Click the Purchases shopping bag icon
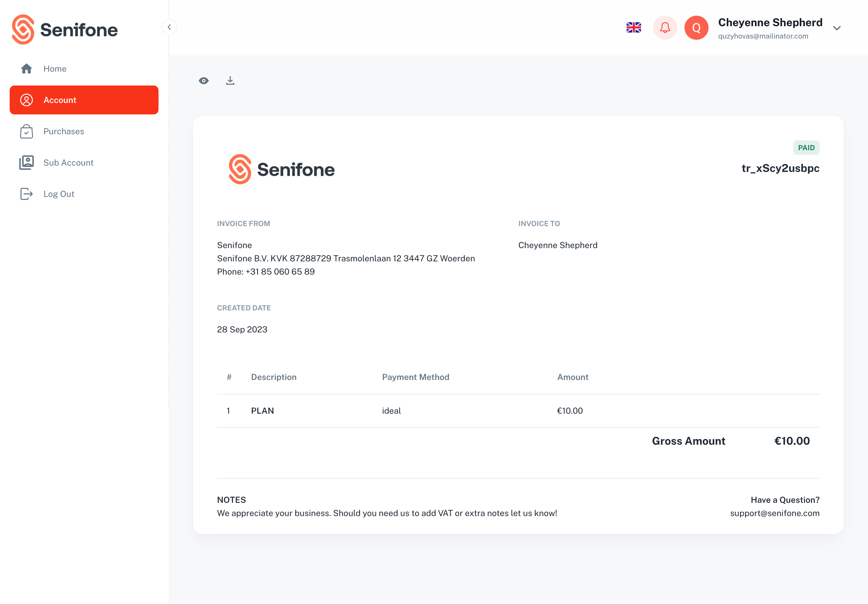 click(x=27, y=132)
